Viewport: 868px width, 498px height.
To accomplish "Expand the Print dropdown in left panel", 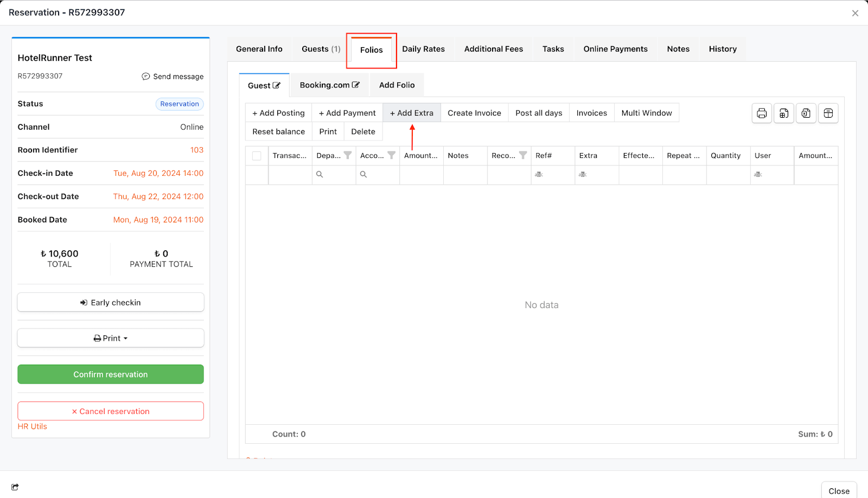I will (111, 338).
